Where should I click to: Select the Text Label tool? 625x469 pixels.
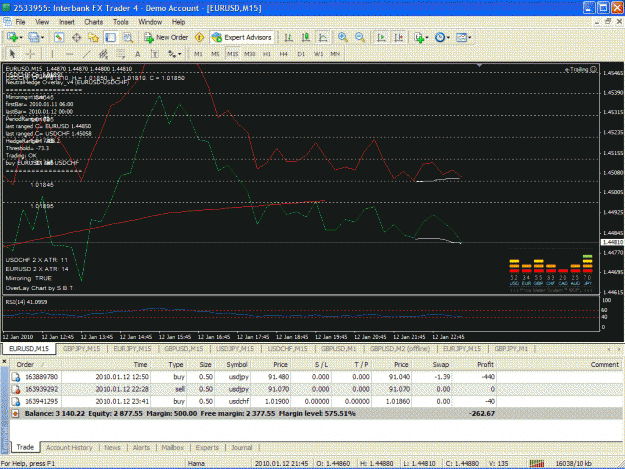[x=155, y=54]
